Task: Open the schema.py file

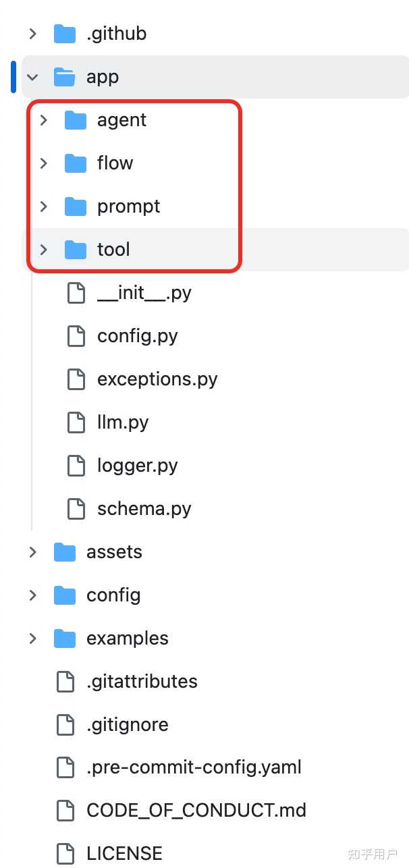Action: (x=144, y=509)
